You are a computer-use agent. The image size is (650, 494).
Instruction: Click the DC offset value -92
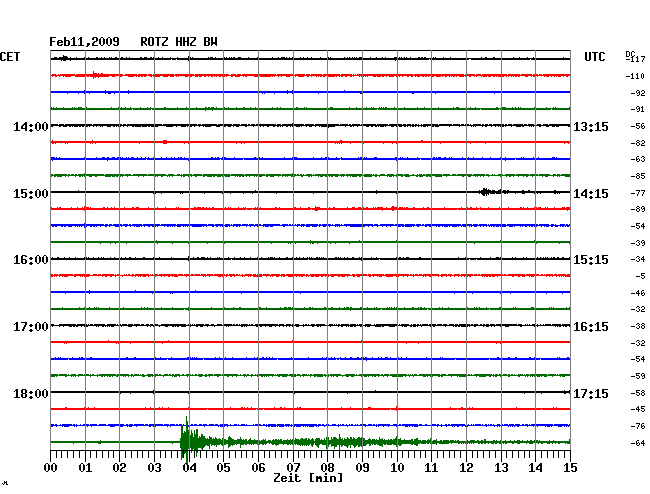tap(638, 93)
